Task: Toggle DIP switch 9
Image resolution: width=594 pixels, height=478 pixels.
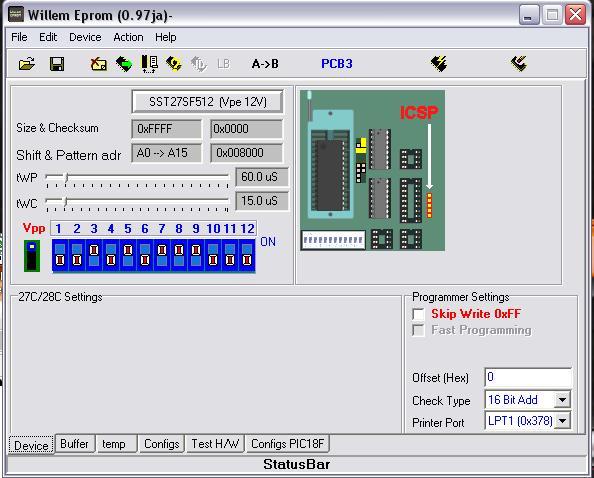Action: tap(196, 256)
